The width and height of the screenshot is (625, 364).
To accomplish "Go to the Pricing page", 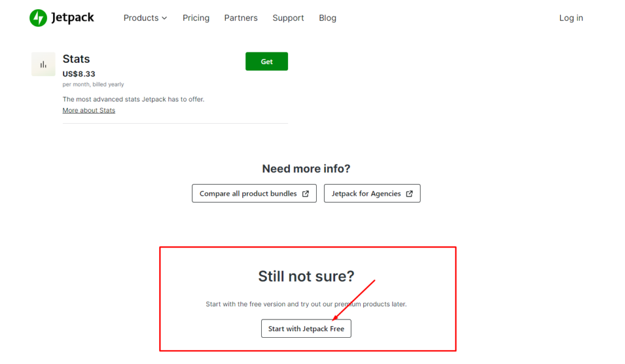I will tap(196, 18).
